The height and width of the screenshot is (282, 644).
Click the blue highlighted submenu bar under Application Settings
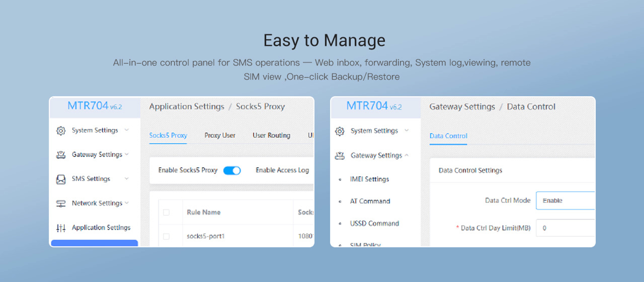point(95,243)
